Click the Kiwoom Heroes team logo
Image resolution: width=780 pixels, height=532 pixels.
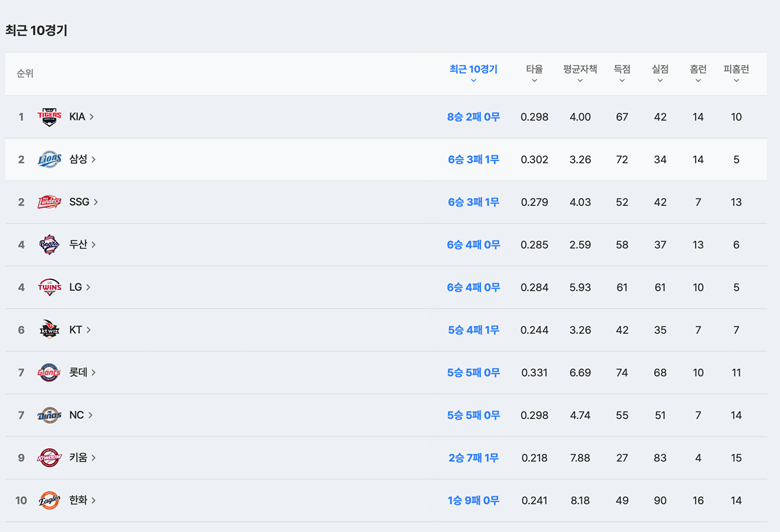pos(49,457)
